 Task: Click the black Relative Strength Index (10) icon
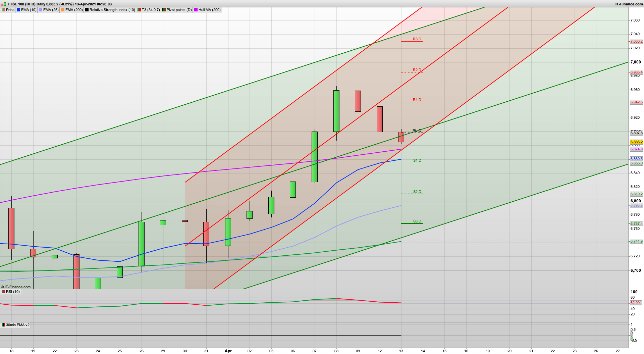coord(87,10)
